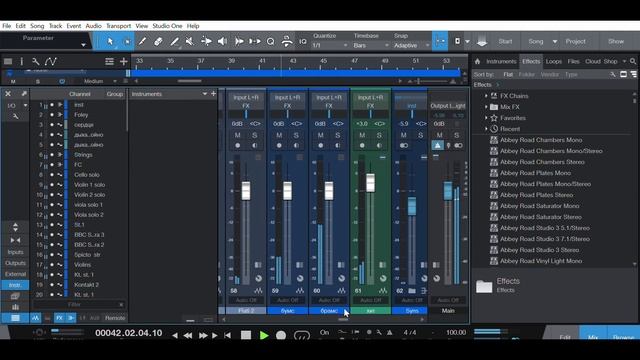Click the Record button in transport
Screen dimensions: 640x360
click(x=281, y=335)
